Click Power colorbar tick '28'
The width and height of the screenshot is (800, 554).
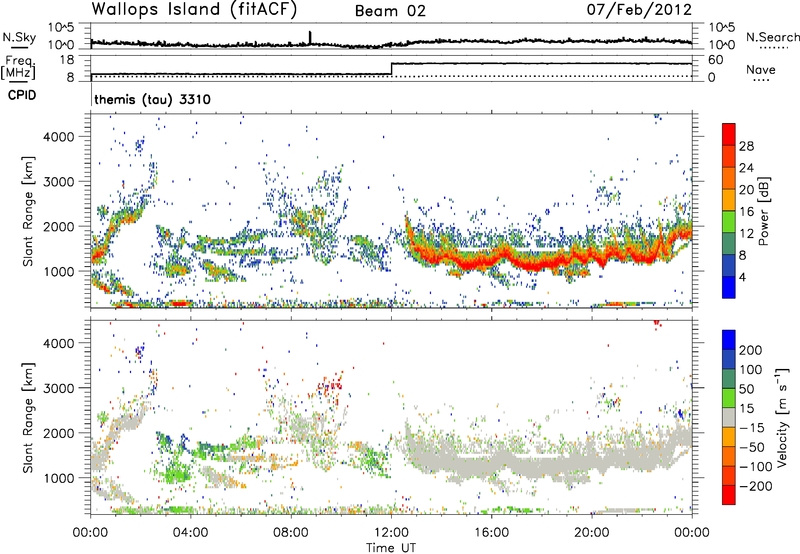pos(746,146)
